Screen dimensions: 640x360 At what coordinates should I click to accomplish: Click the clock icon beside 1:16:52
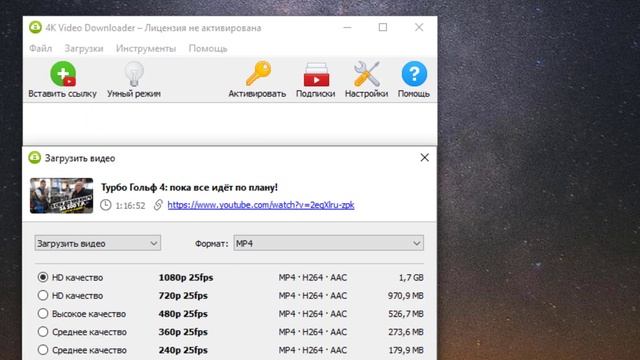pyautogui.click(x=106, y=205)
